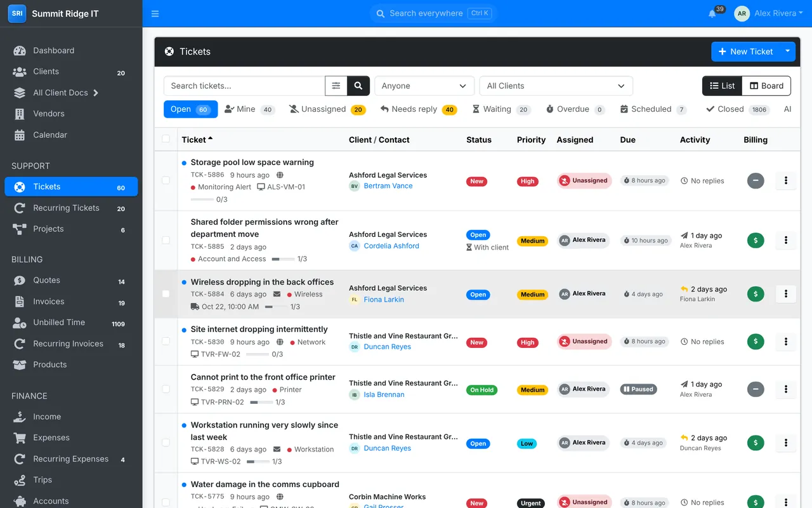Toggle the select-all tickets checkbox in header
Screen dimensions: 812x508
pos(166,139)
